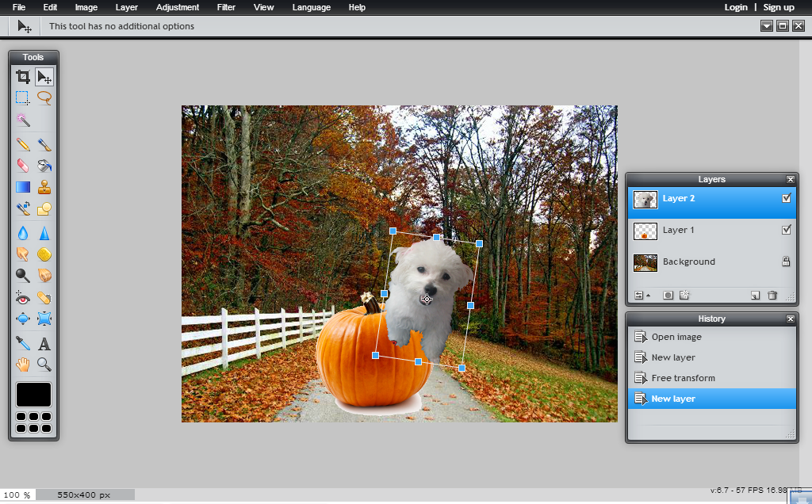This screenshot has width=812, height=504.
Task: Toggle layer settings at Layers panel bottom
Action: tap(642, 295)
